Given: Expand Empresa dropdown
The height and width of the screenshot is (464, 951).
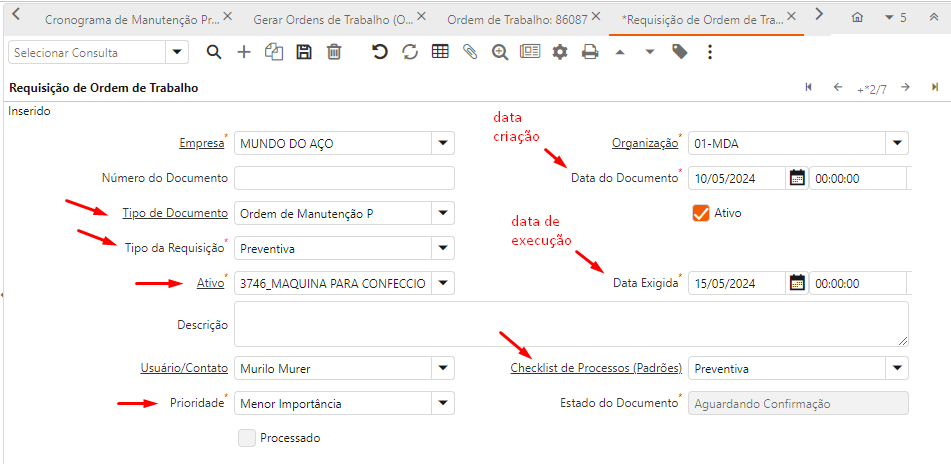Looking at the screenshot, I should click(x=442, y=143).
